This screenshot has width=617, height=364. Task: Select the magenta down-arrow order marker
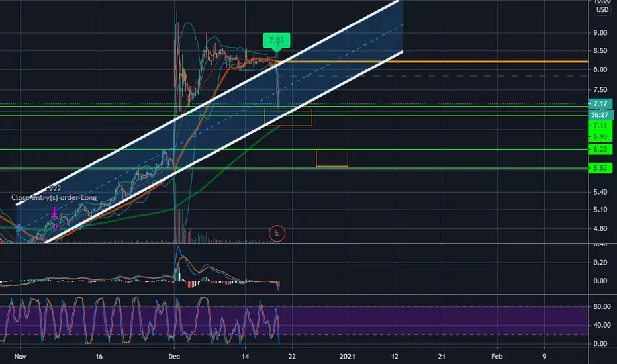54,212
